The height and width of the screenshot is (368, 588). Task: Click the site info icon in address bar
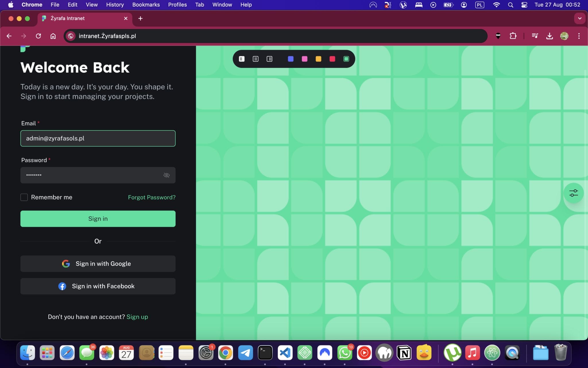coord(71,36)
